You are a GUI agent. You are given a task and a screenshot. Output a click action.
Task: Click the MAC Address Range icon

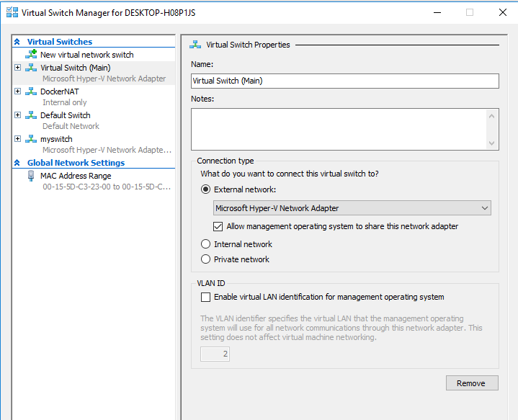[x=31, y=176]
